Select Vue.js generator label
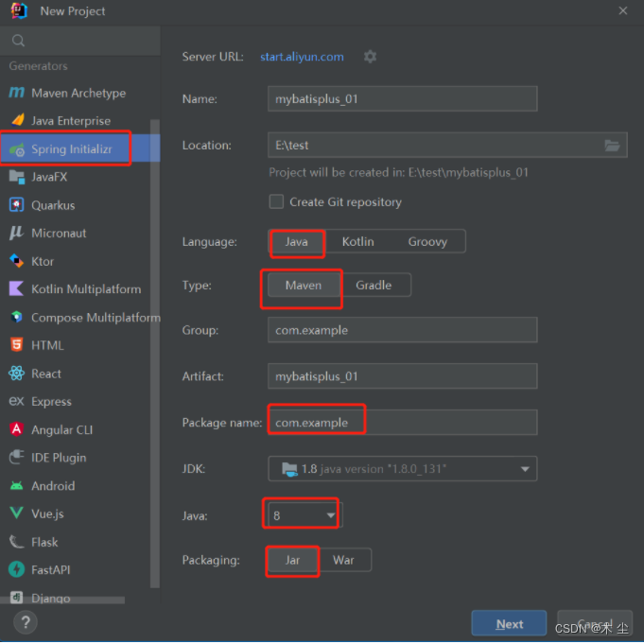Image resolution: width=644 pixels, height=644 pixels. (47, 513)
